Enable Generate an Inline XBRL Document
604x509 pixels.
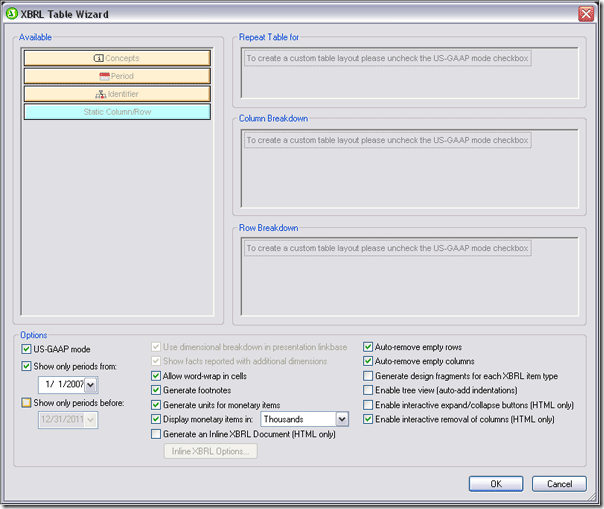[156, 434]
